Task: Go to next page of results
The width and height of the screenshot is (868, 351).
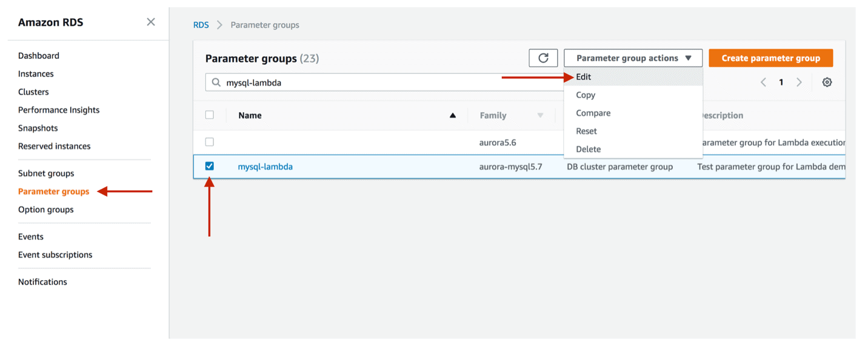Action: coord(799,82)
